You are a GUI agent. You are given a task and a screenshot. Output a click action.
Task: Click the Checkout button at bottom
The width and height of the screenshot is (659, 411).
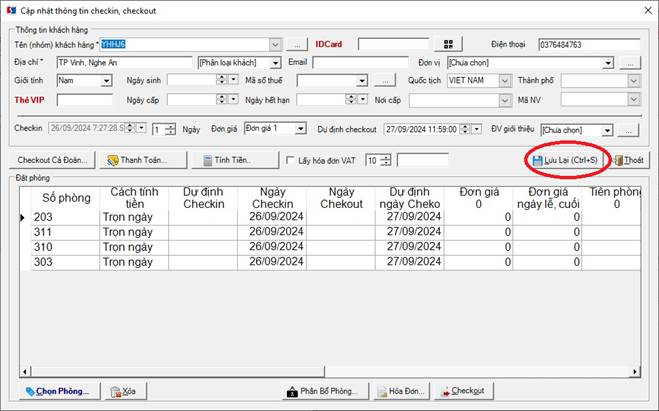coord(463,391)
